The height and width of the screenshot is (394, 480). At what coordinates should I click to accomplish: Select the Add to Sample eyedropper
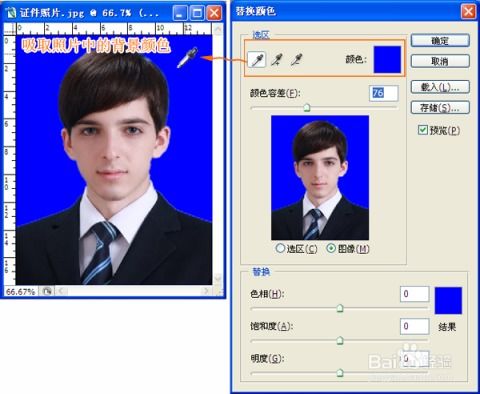277,60
